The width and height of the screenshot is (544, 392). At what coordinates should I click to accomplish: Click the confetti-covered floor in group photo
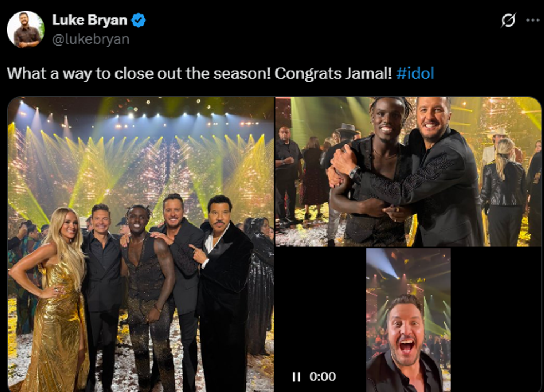(139, 364)
